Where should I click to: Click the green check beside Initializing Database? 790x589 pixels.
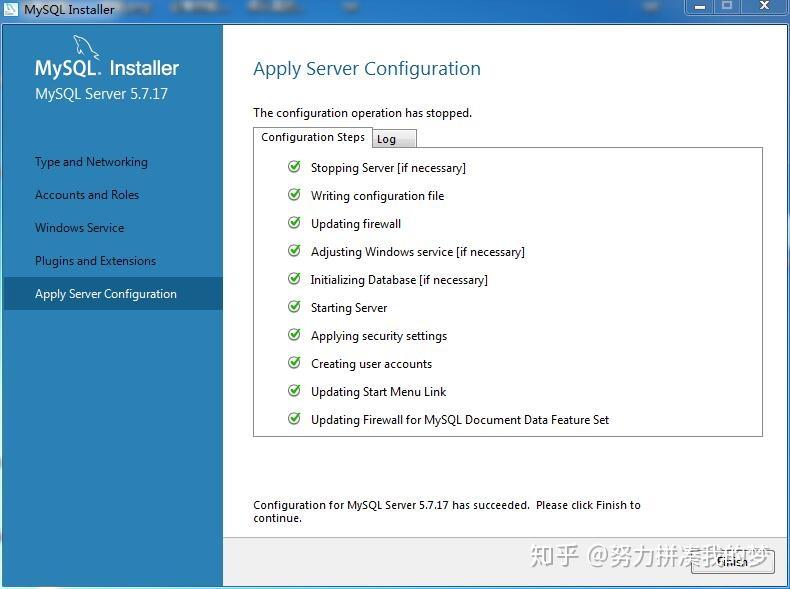click(294, 279)
